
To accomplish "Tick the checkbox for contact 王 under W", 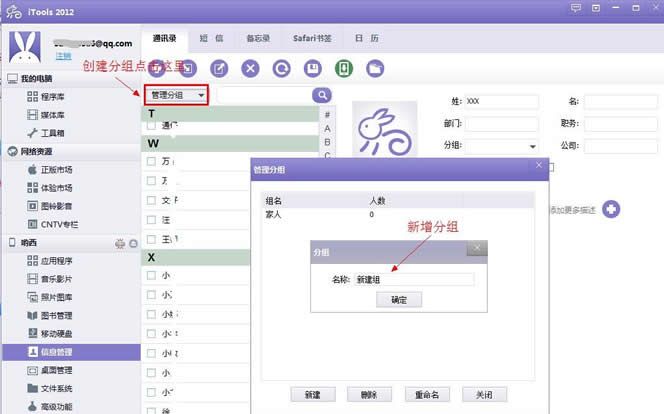I will click(x=151, y=239).
